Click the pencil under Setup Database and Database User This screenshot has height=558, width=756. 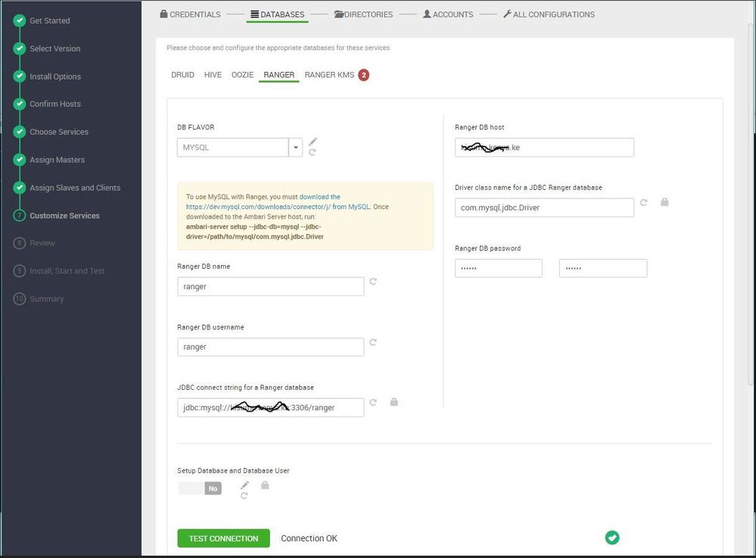pyautogui.click(x=245, y=485)
